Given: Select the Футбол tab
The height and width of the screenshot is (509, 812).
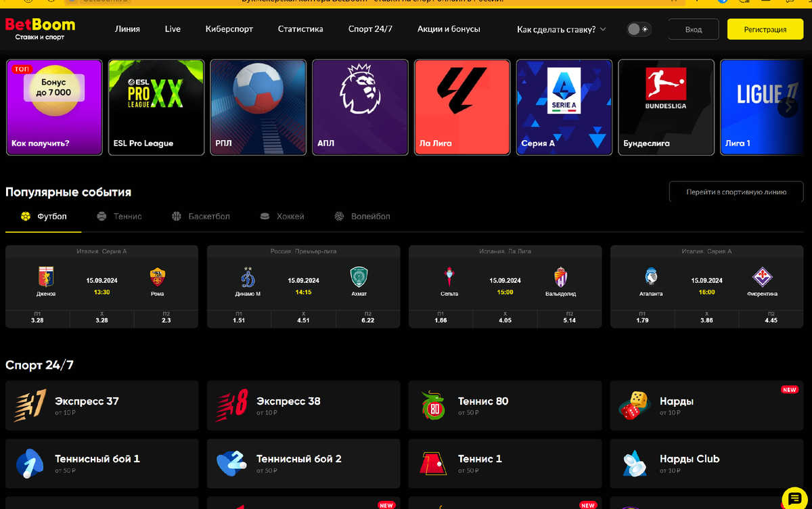Looking at the screenshot, I should tap(43, 216).
